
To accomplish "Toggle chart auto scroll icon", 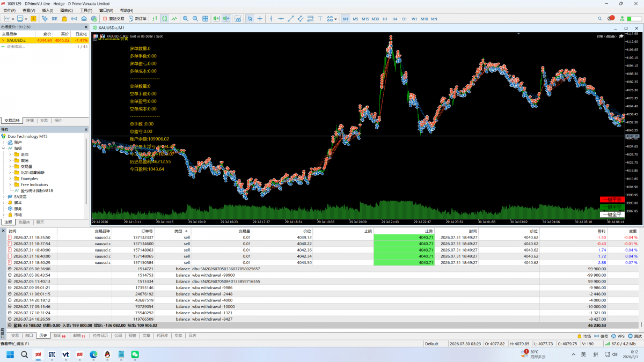I will 216,19.
